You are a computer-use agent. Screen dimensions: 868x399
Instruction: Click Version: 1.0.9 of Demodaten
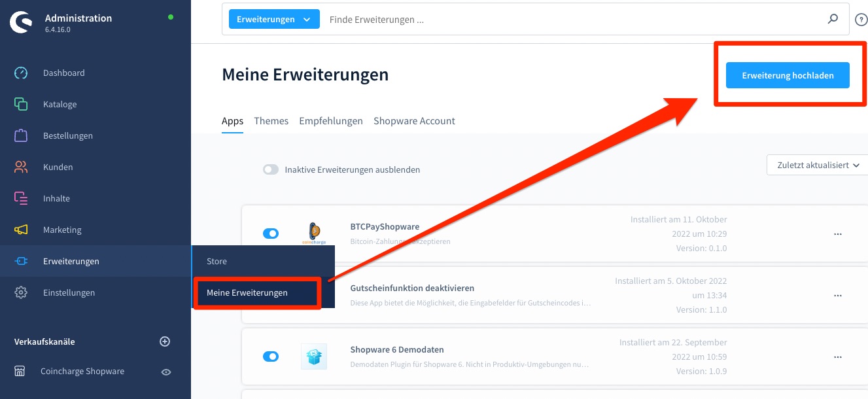pos(701,372)
